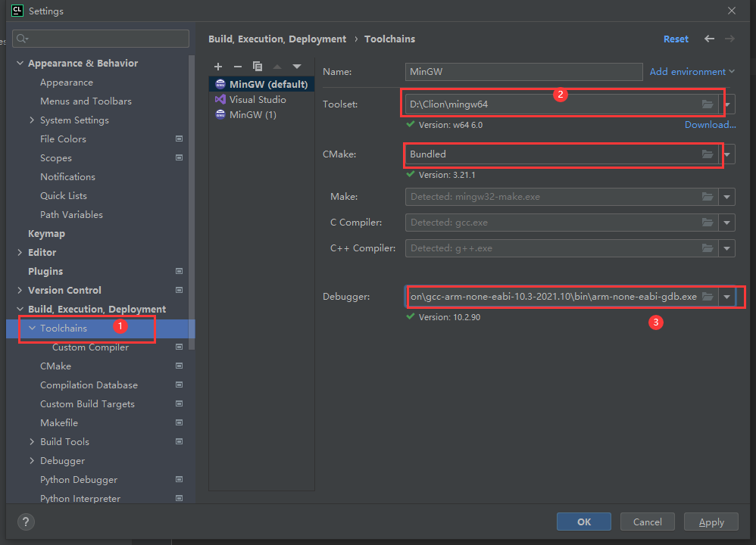This screenshot has width=756, height=545.
Task: Click project-level icon beside Plugins
Action: click(x=179, y=271)
